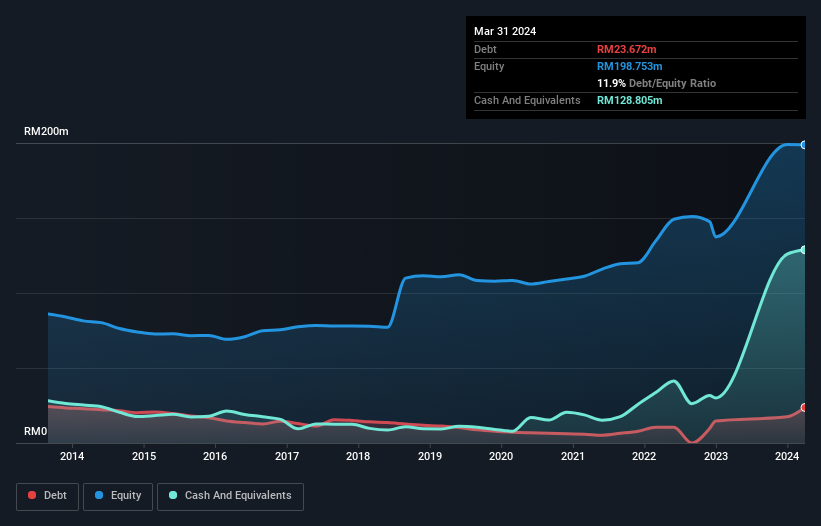821x526 pixels.
Task: Click the RM200m y-axis label
Action: 46,131
